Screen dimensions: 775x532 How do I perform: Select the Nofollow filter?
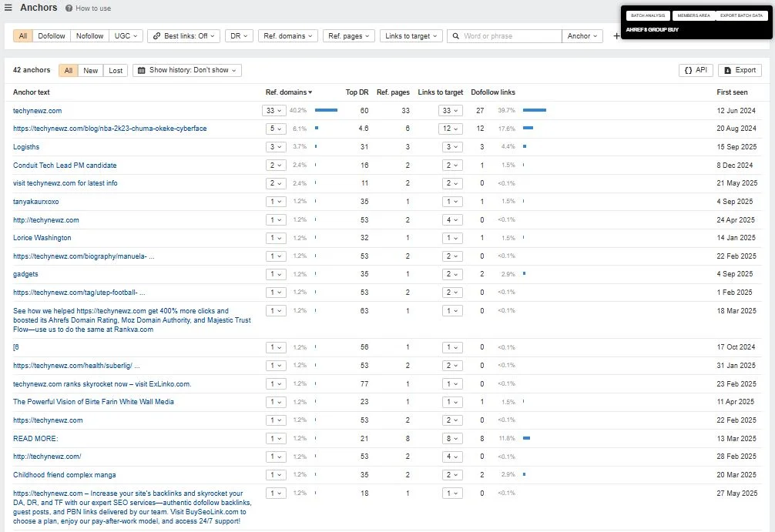[89, 36]
